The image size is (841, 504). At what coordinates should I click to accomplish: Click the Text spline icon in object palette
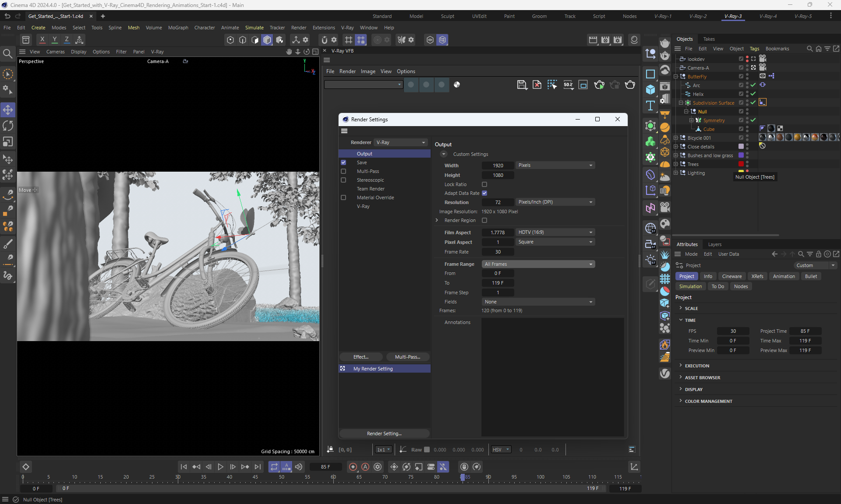click(650, 106)
